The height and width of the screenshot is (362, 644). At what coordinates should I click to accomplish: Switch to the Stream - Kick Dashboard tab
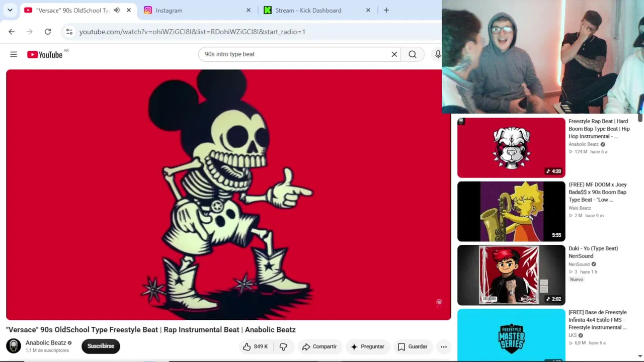coord(316,10)
